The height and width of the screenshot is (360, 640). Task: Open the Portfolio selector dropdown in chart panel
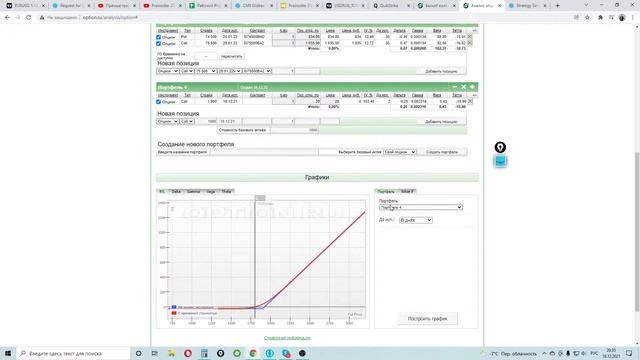(x=421, y=207)
